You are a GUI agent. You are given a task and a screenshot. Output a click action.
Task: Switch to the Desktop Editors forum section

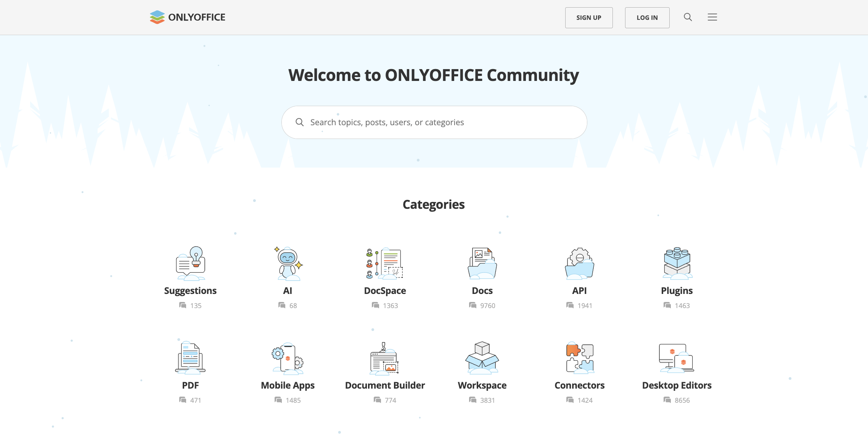677,385
